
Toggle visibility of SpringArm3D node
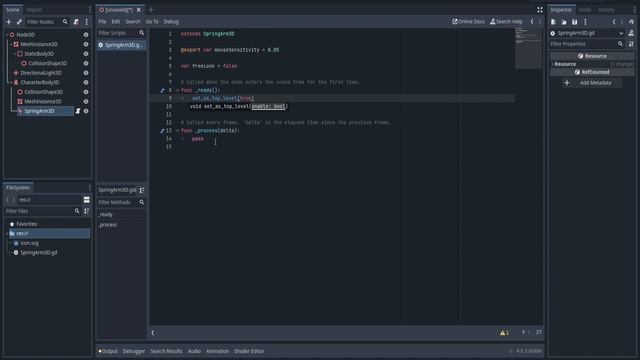[x=86, y=111]
